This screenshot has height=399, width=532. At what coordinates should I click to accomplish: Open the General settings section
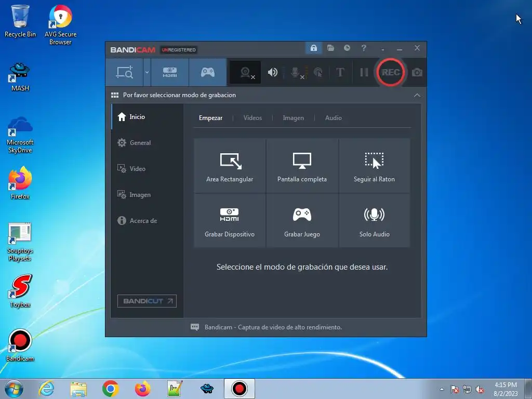[147, 143]
